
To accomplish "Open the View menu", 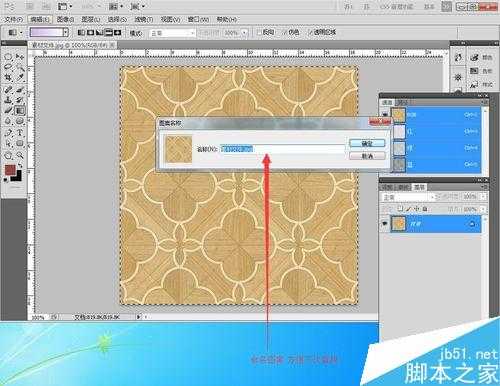I will coord(170,20).
